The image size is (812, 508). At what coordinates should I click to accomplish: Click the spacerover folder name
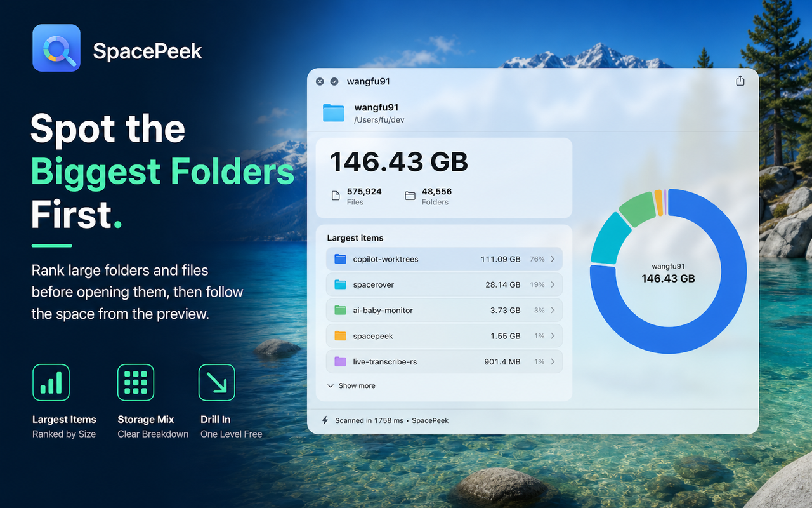(x=374, y=284)
